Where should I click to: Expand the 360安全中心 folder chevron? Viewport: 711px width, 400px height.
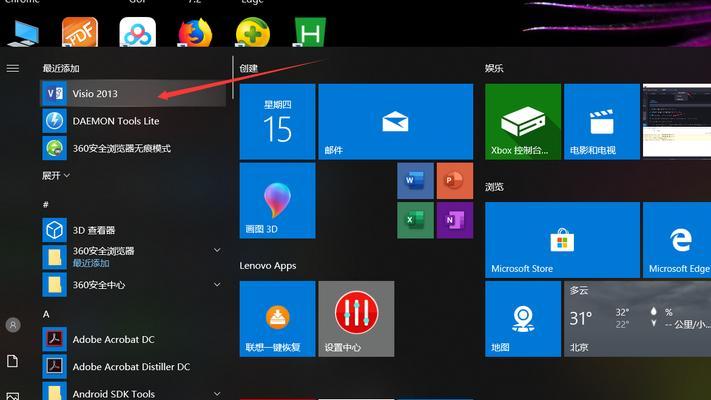[217, 285]
